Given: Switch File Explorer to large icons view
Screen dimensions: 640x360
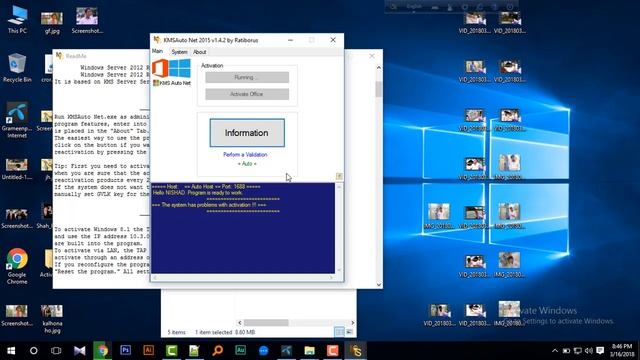Looking at the screenshot, I should [x=349, y=332].
